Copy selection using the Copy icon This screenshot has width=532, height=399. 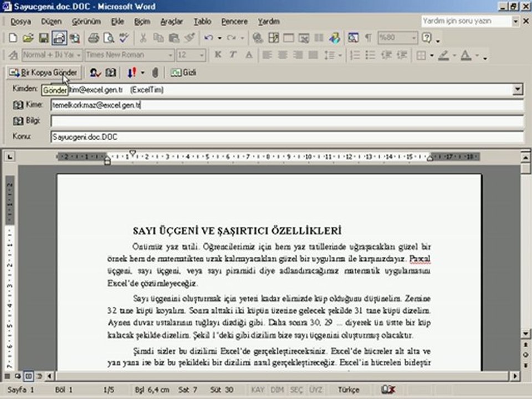[x=158, y=38]
